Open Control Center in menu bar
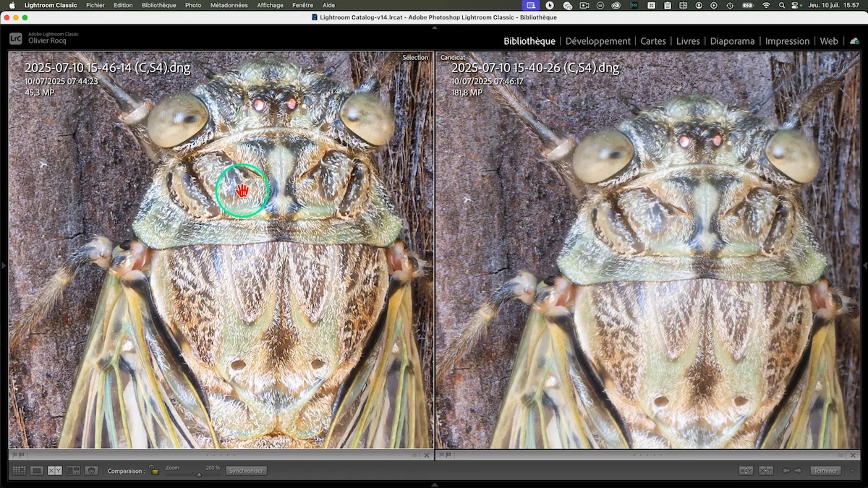Image resolution: width=868 pixels, height=488 pixels. pos(794,5)
